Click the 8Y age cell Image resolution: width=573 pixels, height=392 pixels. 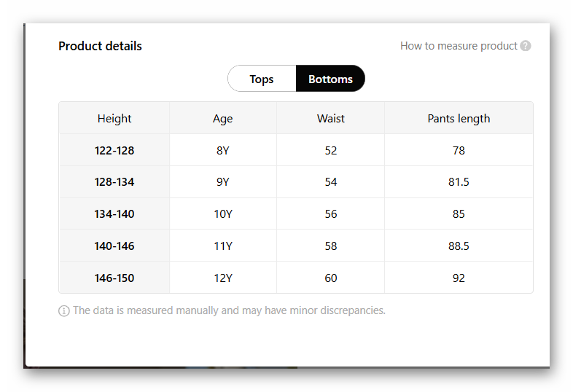223,151
